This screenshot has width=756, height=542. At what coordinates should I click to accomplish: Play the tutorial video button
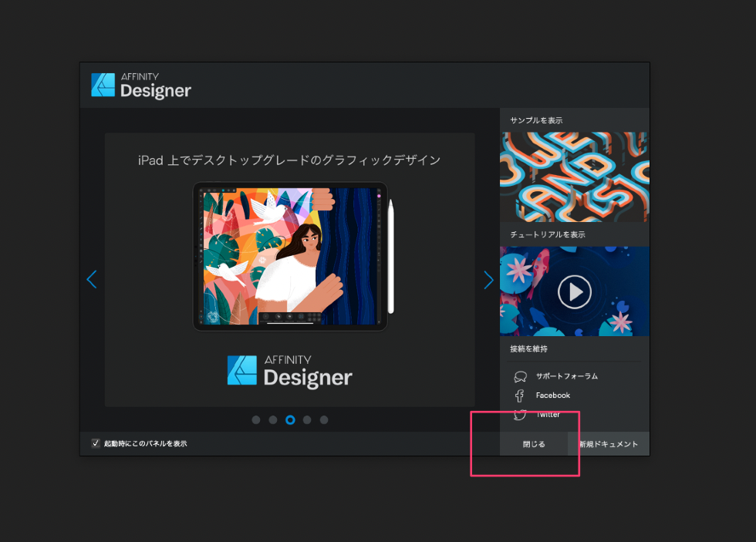(x=574, y=292)
